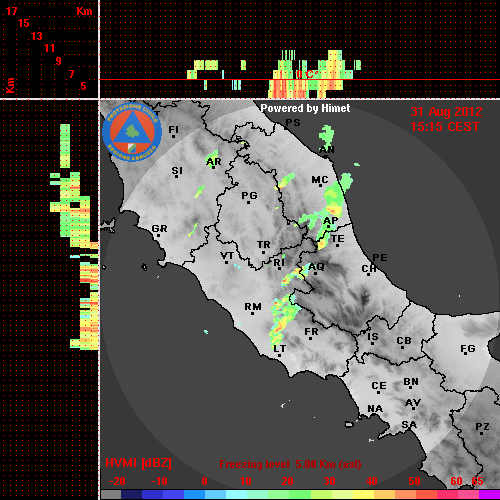500x500 pixels.
Task: Select the PG city label
Action: [x=249, y=195]
